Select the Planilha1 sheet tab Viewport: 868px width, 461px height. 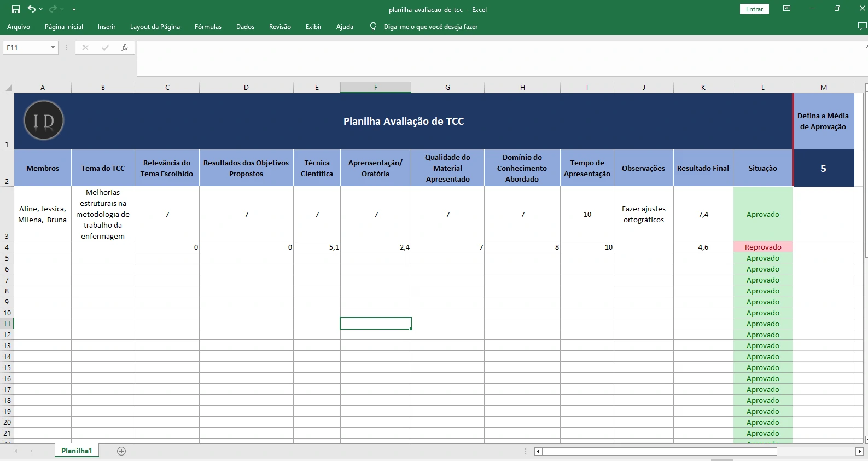[x=77, y=451]
